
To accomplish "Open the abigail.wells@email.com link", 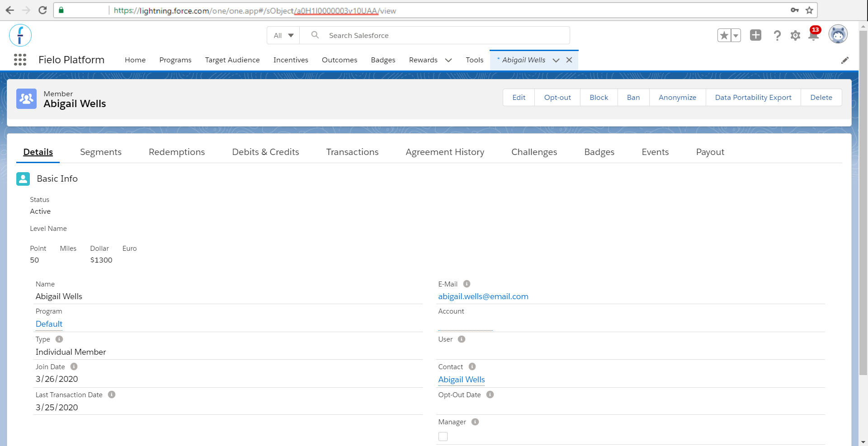I will coord(483,296).
